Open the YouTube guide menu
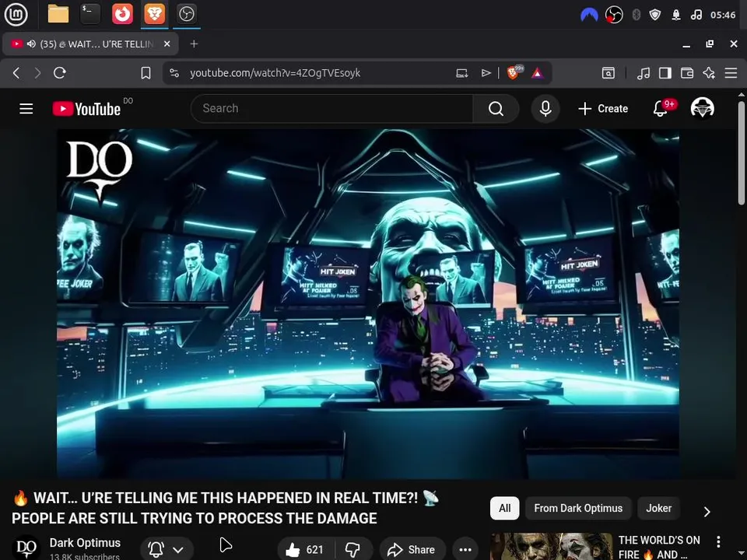 (26, 109)
